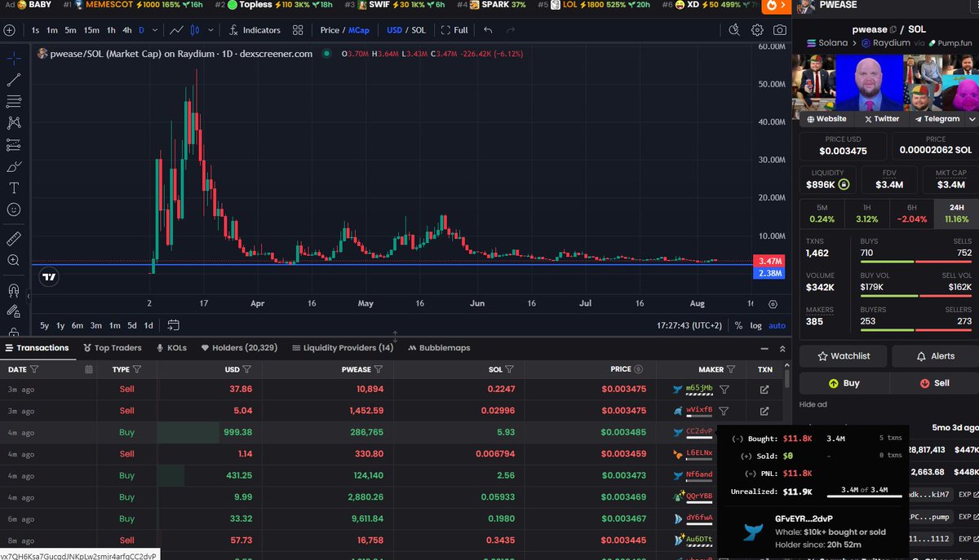
Task: Open the token Website link
Action: (826, 119)
